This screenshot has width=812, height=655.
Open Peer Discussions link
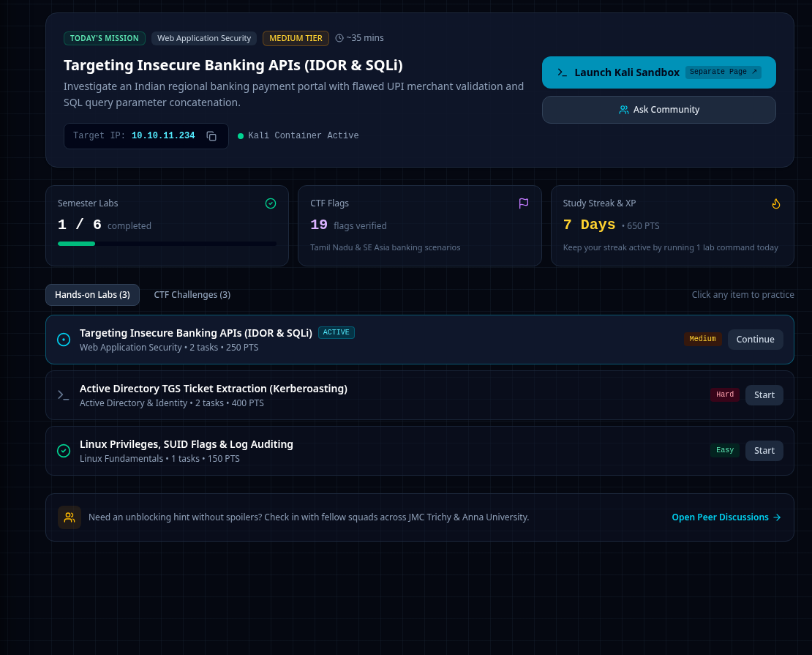(726, 517)
